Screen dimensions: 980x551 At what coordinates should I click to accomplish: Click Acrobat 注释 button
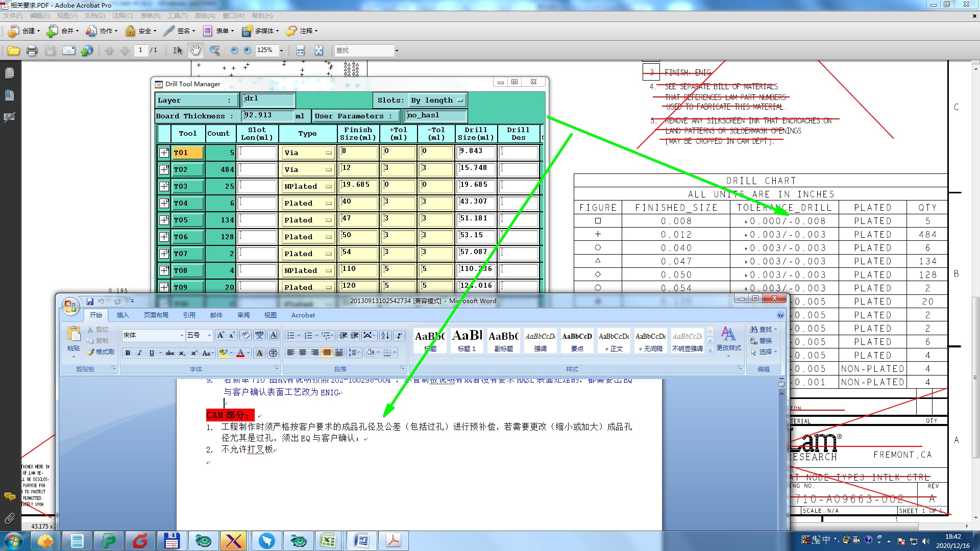[302, 31]
